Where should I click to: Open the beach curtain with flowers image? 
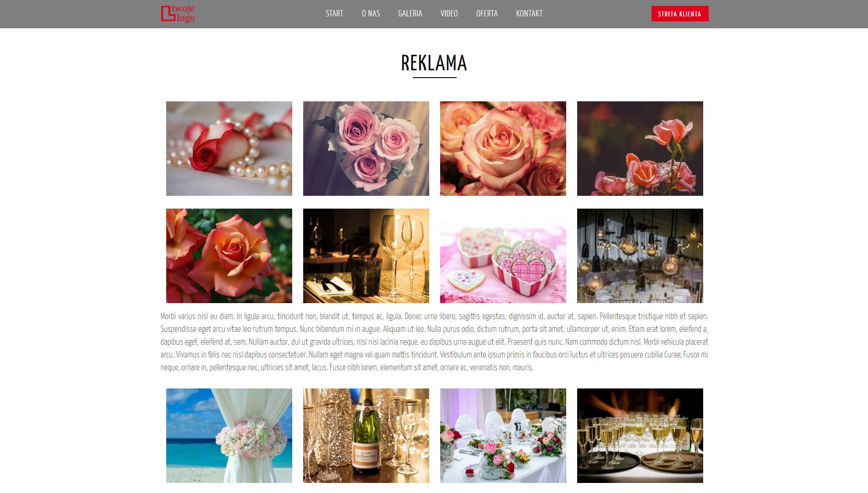229,435
